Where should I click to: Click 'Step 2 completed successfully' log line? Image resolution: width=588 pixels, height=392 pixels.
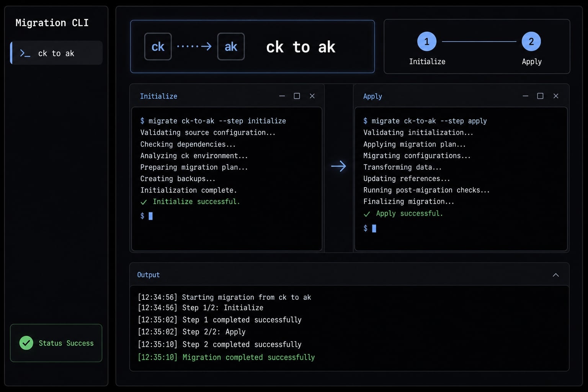click(220, 345)
